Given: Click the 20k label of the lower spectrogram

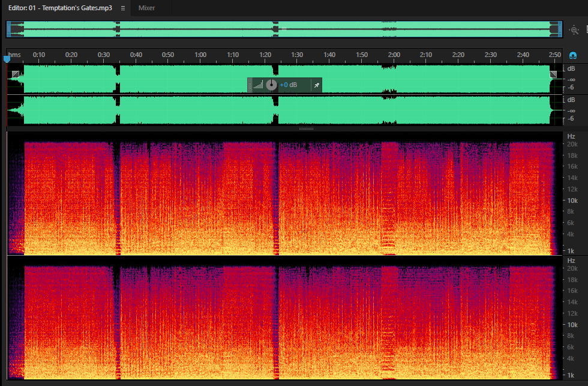Looking at the screenshot, I should 572,268.
